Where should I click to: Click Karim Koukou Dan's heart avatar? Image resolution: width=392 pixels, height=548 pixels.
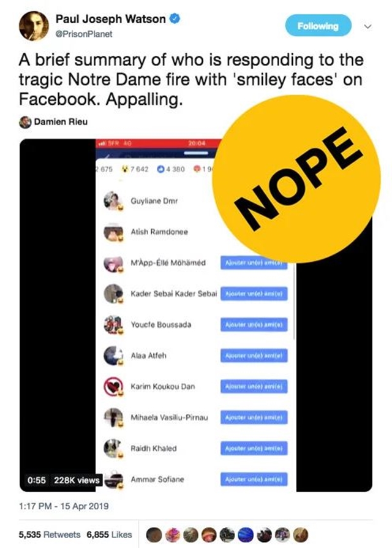point(113,387)
